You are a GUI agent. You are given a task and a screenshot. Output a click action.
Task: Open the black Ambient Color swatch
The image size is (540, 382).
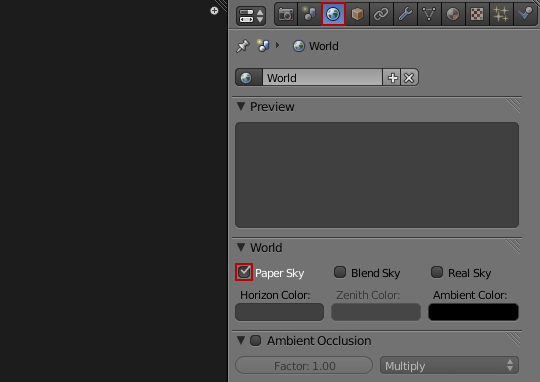click(473, 312)
